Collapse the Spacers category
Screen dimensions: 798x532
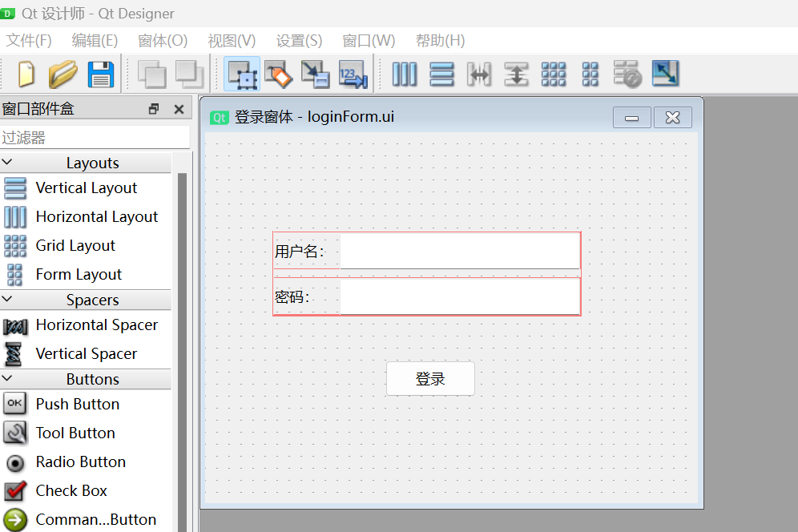point(7,300)
